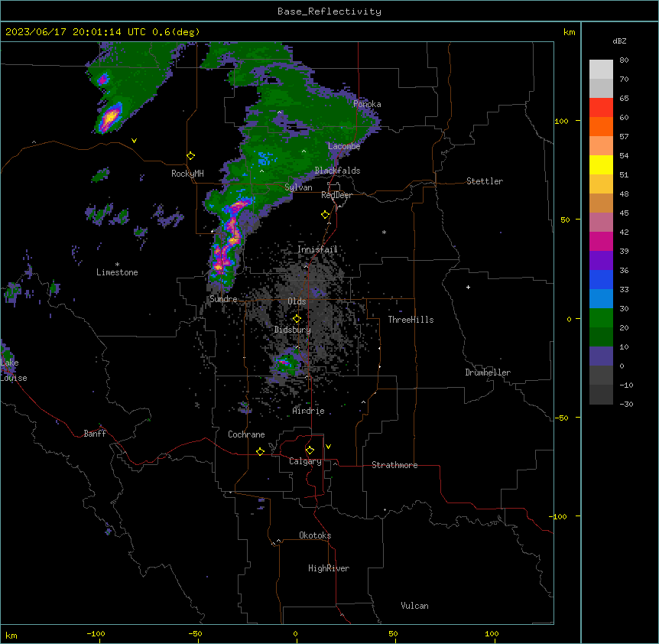Click the Stettler city label
Viewport: 659px width, 644px height.
[x=485, y=181]
